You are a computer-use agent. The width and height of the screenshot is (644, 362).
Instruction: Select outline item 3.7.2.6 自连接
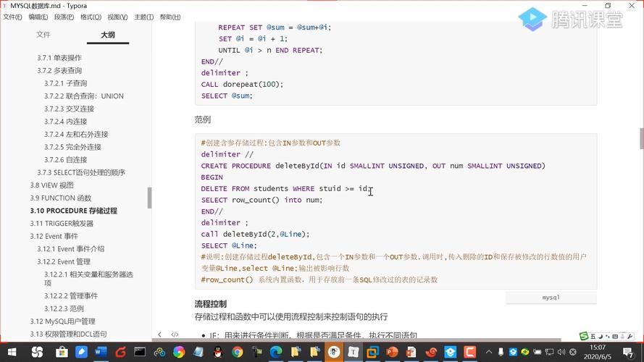(x=65, y=160)
